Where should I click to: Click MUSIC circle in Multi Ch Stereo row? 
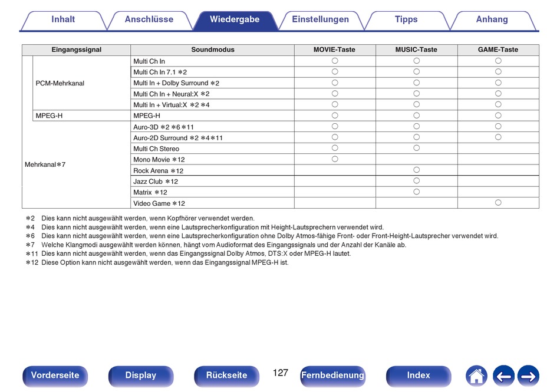click(416, 148)
